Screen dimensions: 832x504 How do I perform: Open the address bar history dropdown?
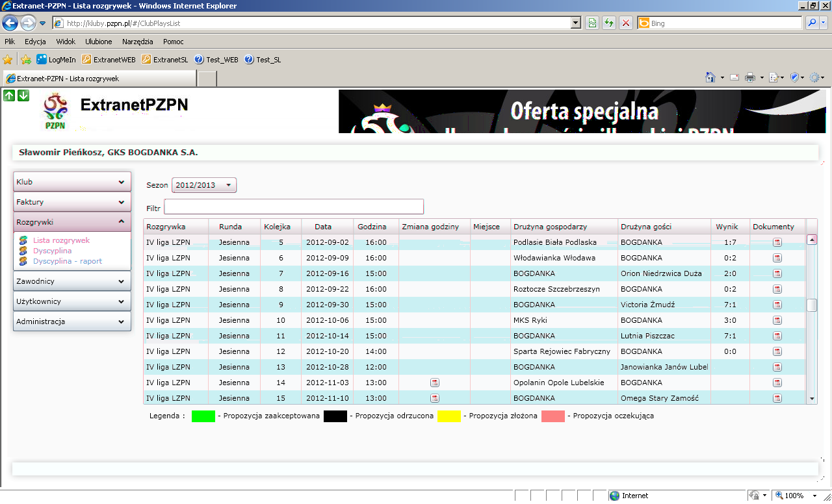(x=575, y=23)
